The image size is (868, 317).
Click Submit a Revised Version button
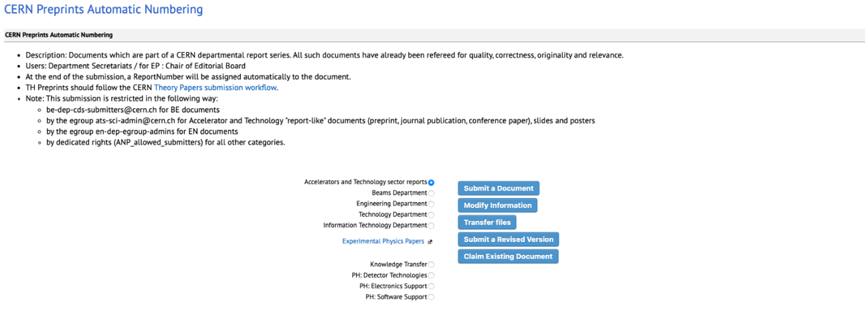pos(509,239)
